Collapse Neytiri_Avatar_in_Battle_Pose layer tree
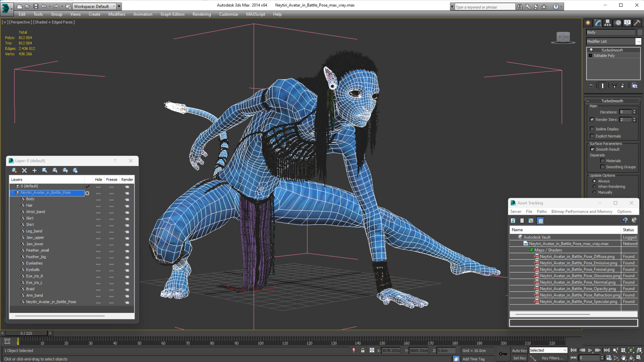The image size is (644, 362). click(x=12, y=193)
